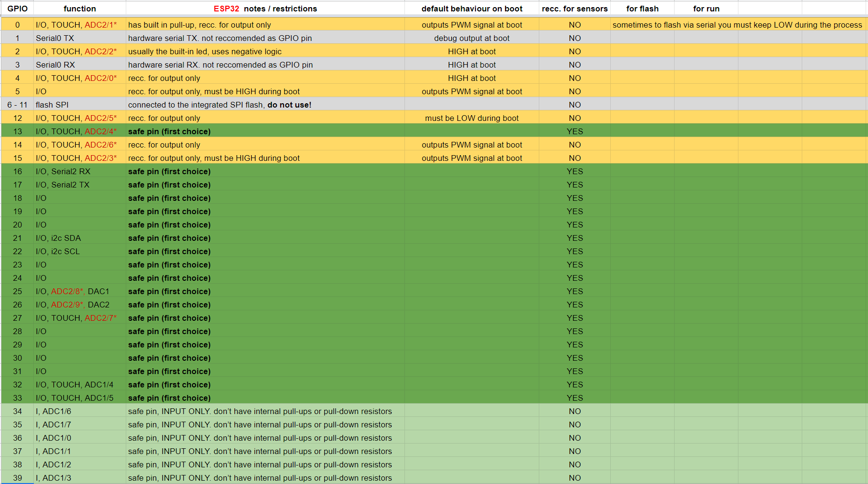Select the 'has built in pull-up' note cell

[265, 25]
